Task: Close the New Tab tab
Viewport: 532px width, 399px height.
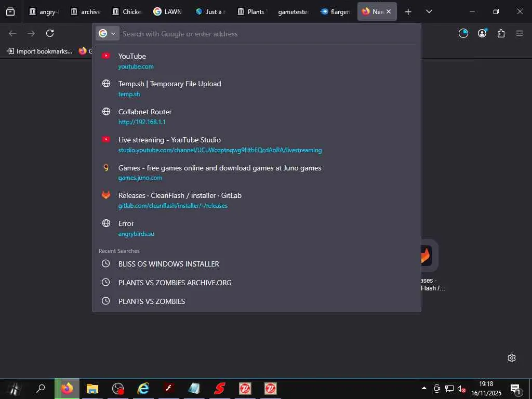Action: coord(389,11)
